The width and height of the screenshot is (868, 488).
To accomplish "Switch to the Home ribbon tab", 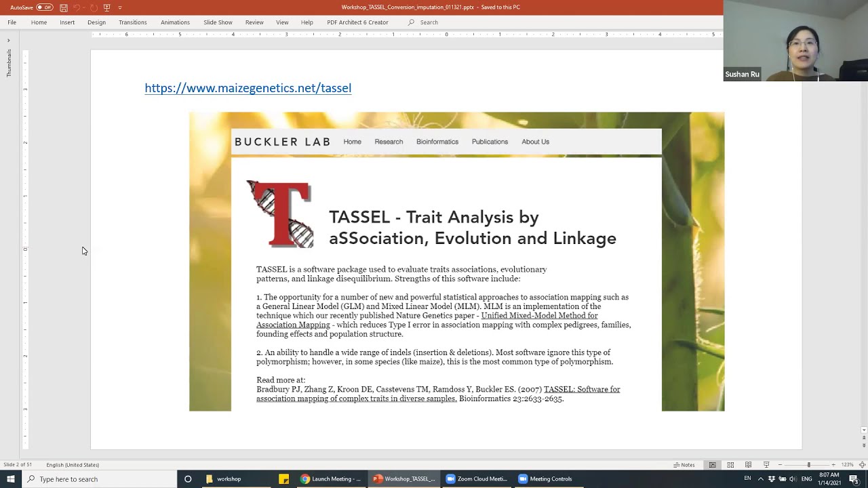I will 39,22.
